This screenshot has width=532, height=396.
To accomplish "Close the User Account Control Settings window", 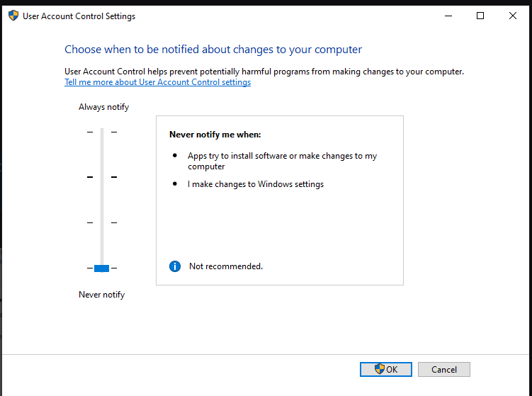I will pyautogui.click(x=513, y=16).
